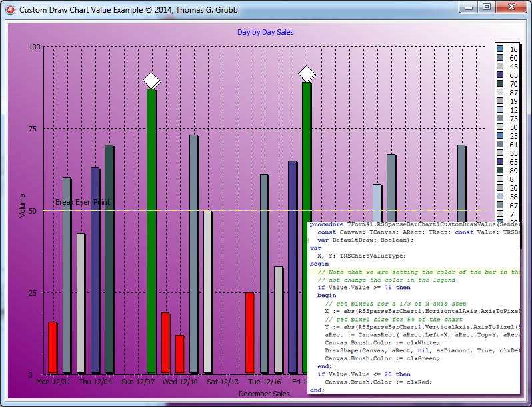This screenshot has height=407, width=532.
Task: Click the application icon in the title bar
Action: coord(9,10)
